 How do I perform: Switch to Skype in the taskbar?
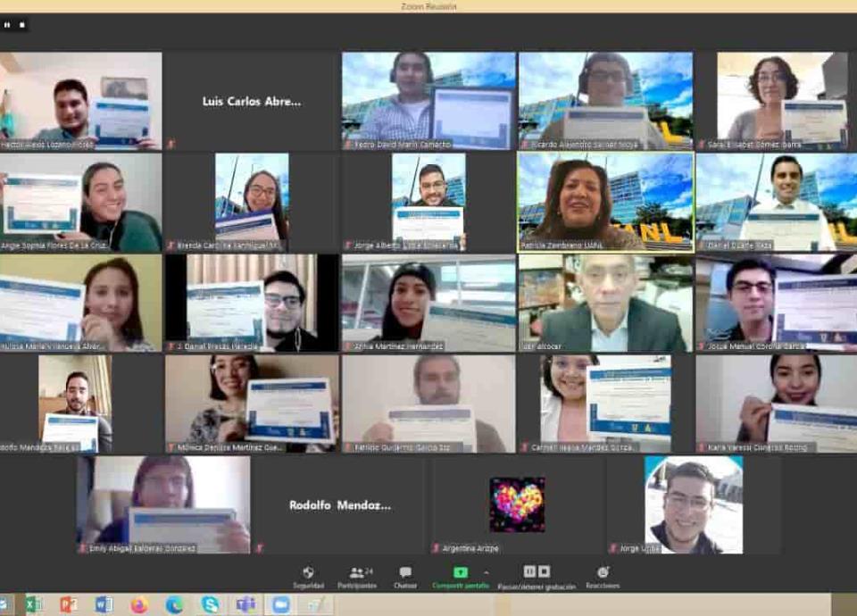tap(210, 604)
